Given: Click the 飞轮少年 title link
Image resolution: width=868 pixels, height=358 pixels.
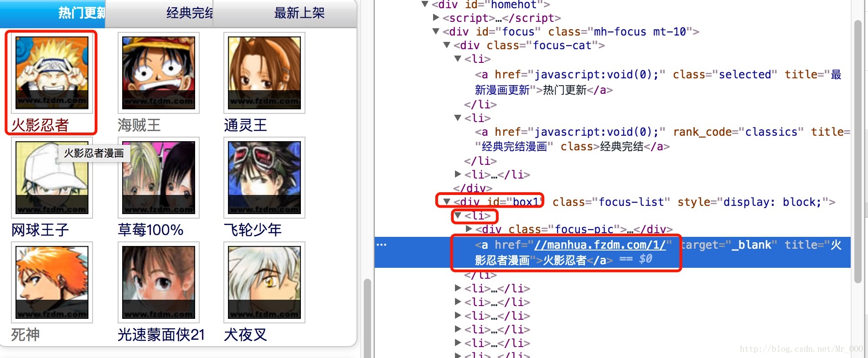Looking at the screenshot, I should click(253, 230).
